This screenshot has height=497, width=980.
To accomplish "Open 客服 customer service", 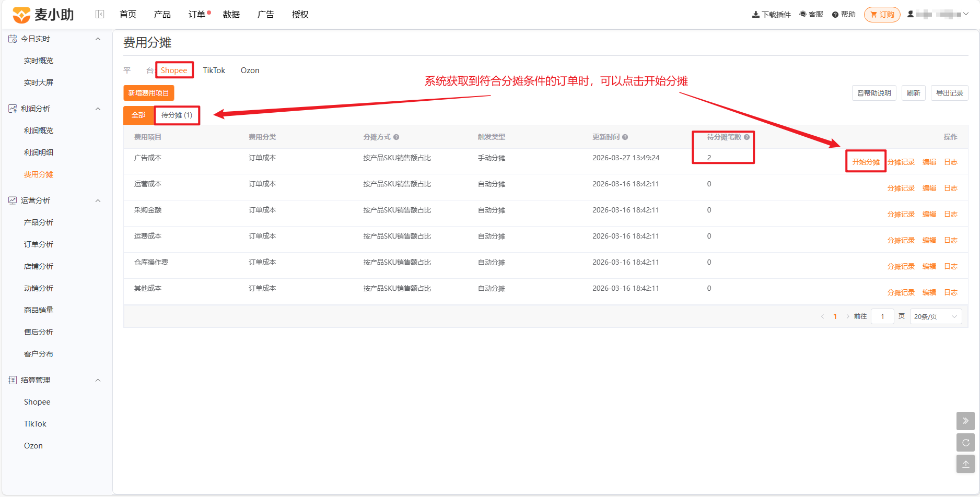I will click(x=811, y=14).
